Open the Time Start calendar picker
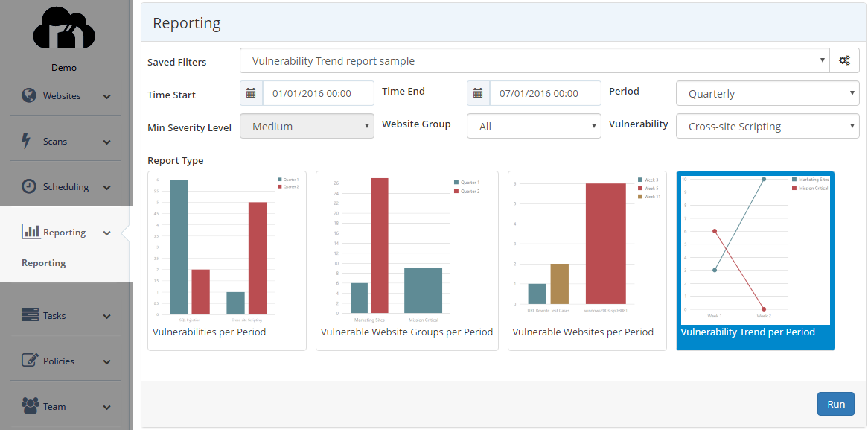The width and height of the screenshot is (868, 430). click(x=251, y=93)
